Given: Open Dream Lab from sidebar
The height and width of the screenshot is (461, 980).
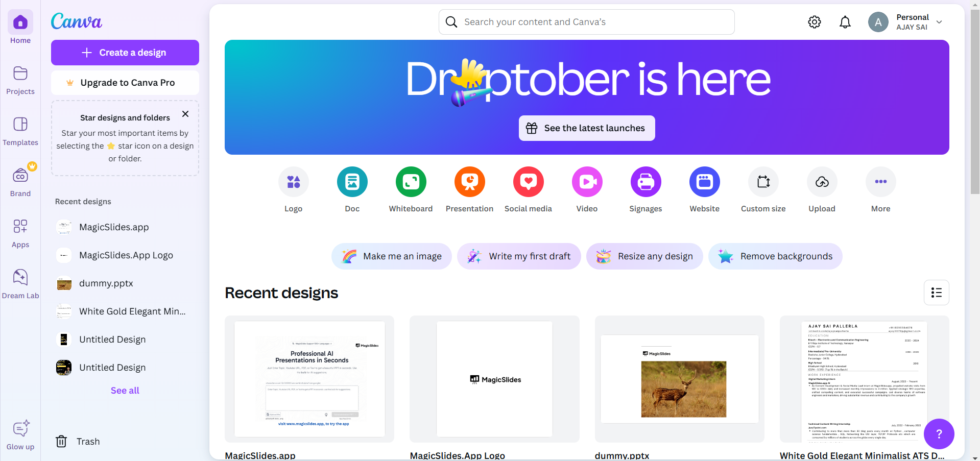Looking at the screenshot, I should [20, 284].
